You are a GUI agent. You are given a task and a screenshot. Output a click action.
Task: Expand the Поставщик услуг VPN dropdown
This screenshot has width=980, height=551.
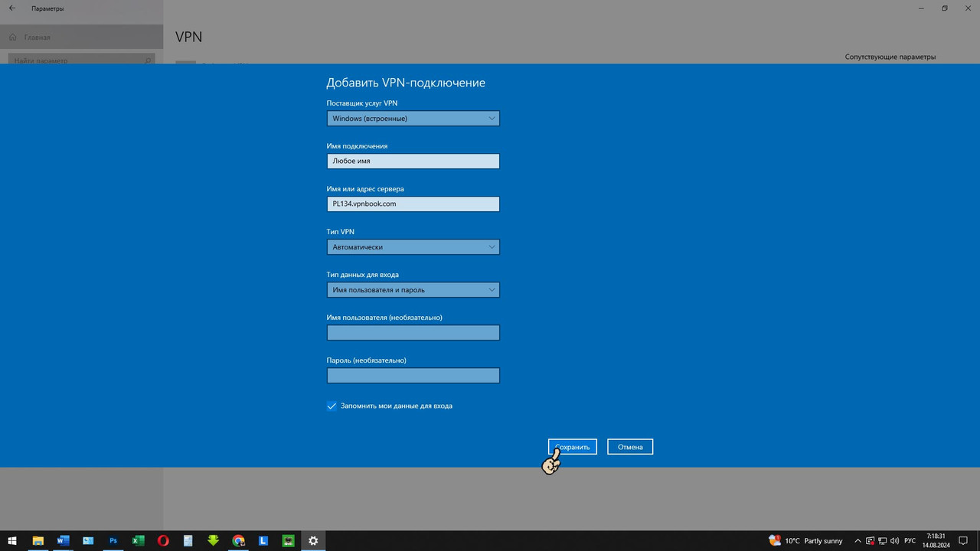pyautogui.click(x=413, y=118)
